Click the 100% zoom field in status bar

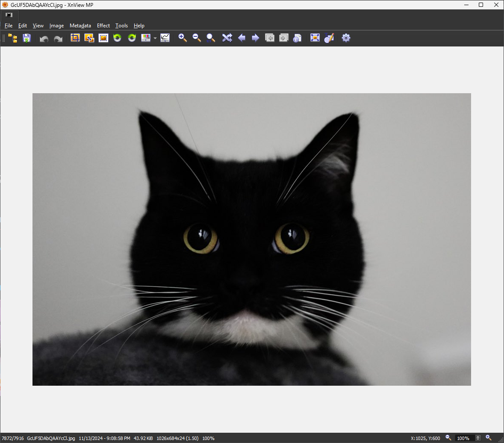point(464,438)
